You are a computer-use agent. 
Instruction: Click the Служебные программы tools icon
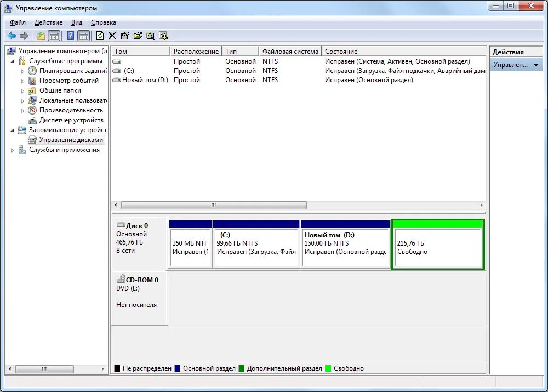pos(22,61)
